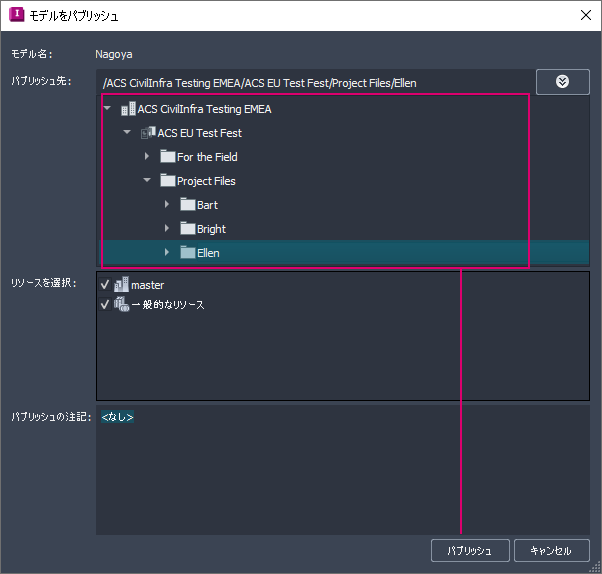This screenshot has width=602, height=574.
Task: Close the モデルをパブリッシュ dialog
Action: [x=585, y=15]
